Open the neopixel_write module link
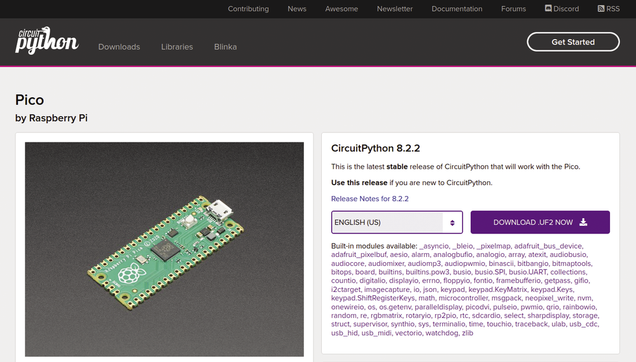The width and height of the screenshot is (636, 362). pos(549,298)
